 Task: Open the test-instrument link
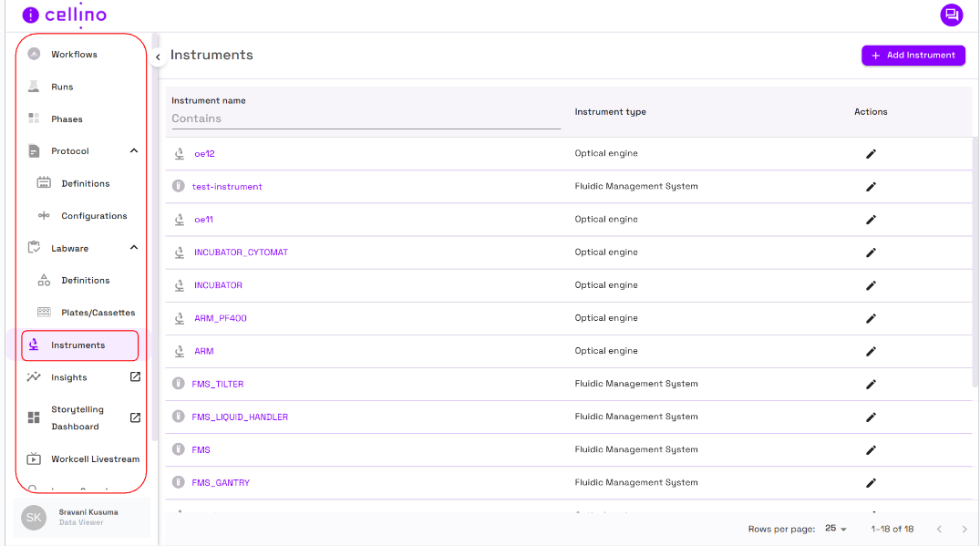click(227, 187)
